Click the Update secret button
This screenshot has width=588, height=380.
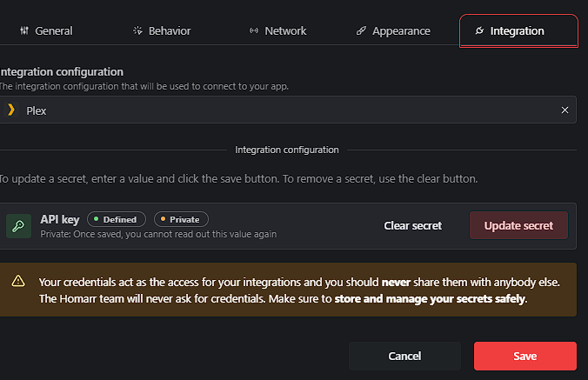[x=518, y=226]
